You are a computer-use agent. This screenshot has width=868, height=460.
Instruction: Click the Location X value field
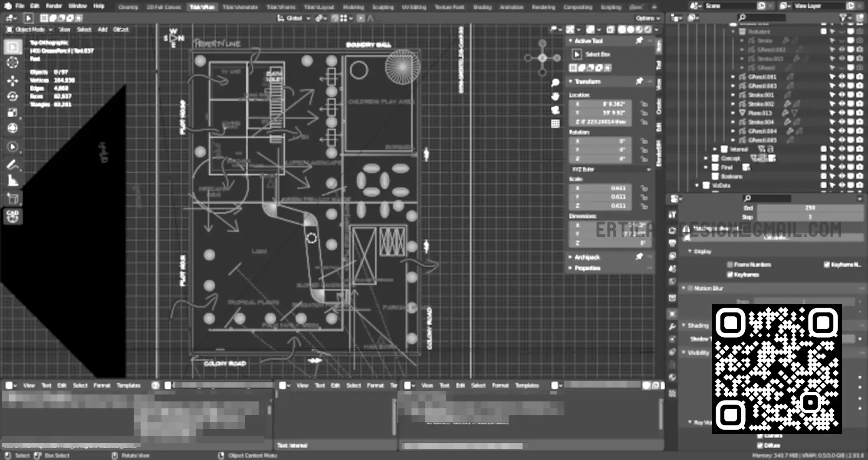(601, 104)
